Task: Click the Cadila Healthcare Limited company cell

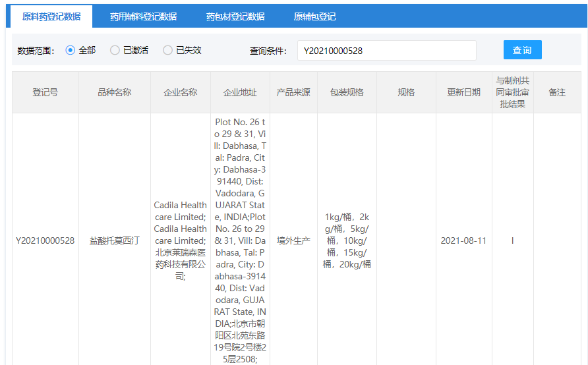Action: 181,240
